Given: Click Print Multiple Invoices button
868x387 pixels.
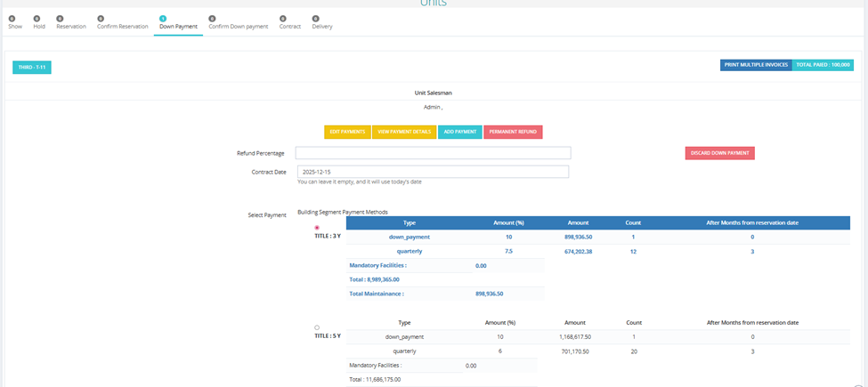Looking at the screenshot, I should coord(756,65).
